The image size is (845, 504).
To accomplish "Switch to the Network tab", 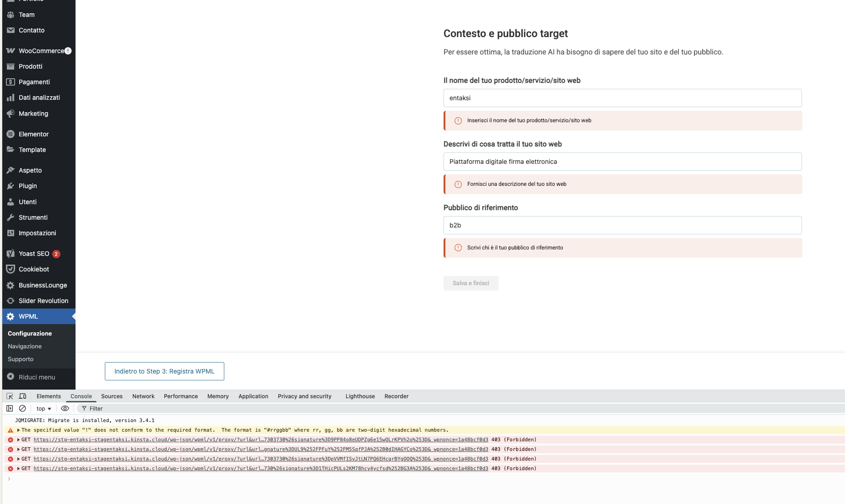I will tap(143, 396).
